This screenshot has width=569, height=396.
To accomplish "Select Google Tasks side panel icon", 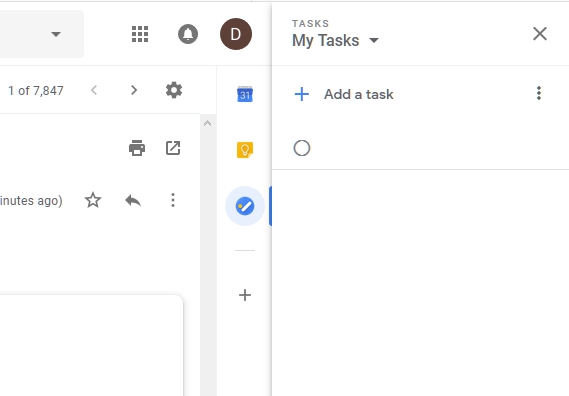I will [x=245, y=206].
